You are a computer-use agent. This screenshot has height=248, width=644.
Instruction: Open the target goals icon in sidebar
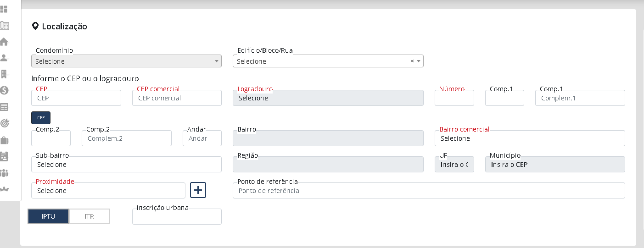point(4,123)
